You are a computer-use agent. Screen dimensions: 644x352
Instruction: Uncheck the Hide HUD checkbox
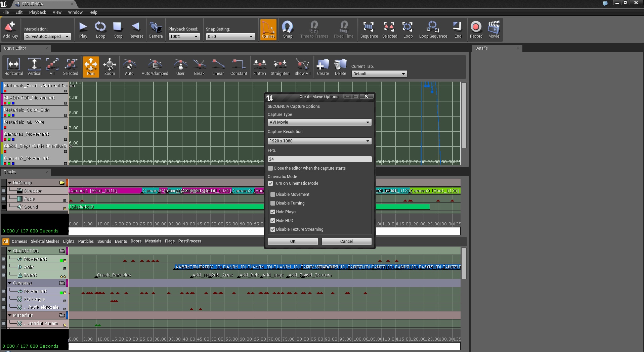coord(273,221)
